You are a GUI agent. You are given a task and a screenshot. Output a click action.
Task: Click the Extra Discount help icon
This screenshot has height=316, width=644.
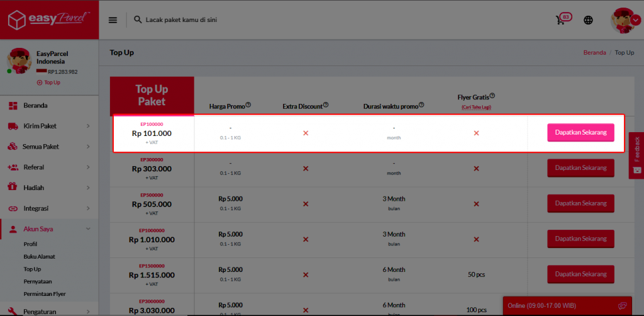(x=326, y=105)
